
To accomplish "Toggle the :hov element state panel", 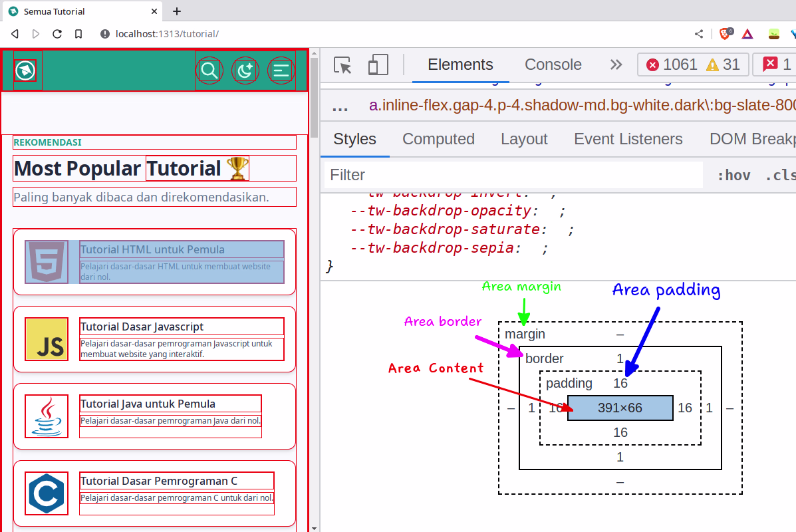I will pos(733,175).
